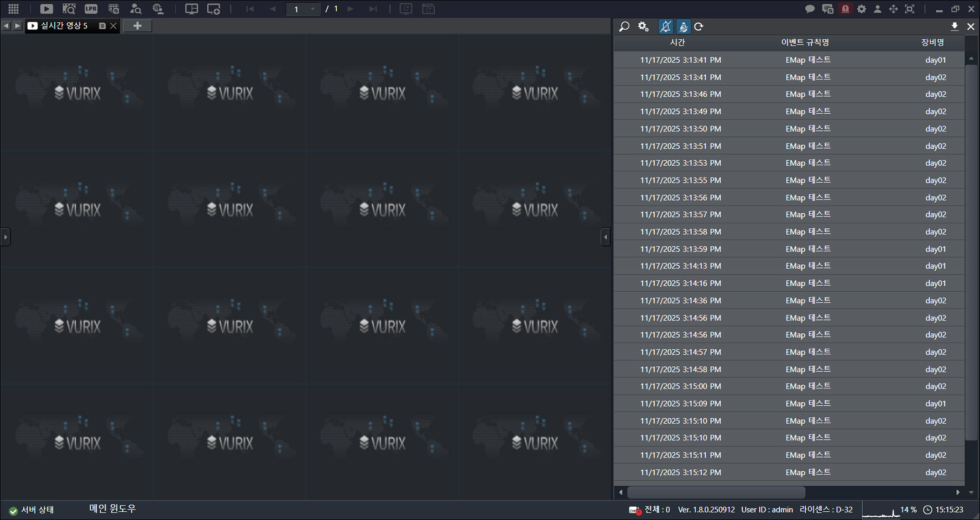Select event row 3:14:13 PM

[x=789, y=266]
